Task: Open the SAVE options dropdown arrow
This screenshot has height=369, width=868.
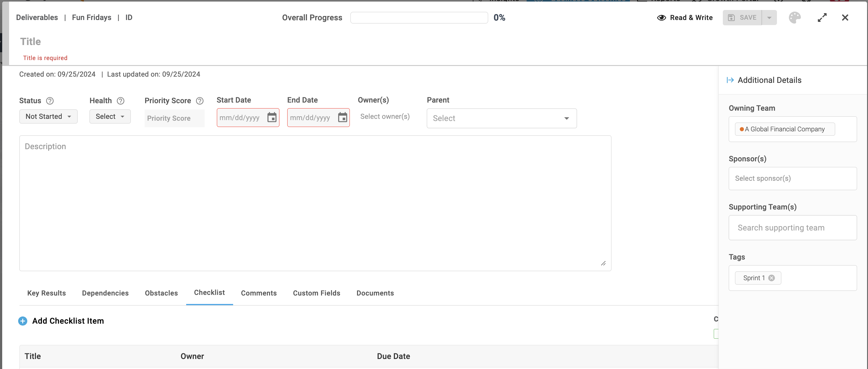Action: pos(769,18)
